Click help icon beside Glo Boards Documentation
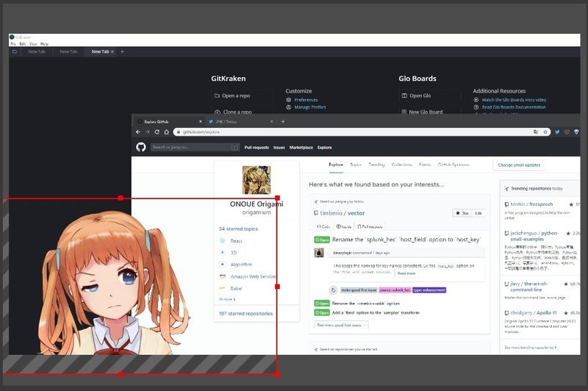 tap(476, 107)
